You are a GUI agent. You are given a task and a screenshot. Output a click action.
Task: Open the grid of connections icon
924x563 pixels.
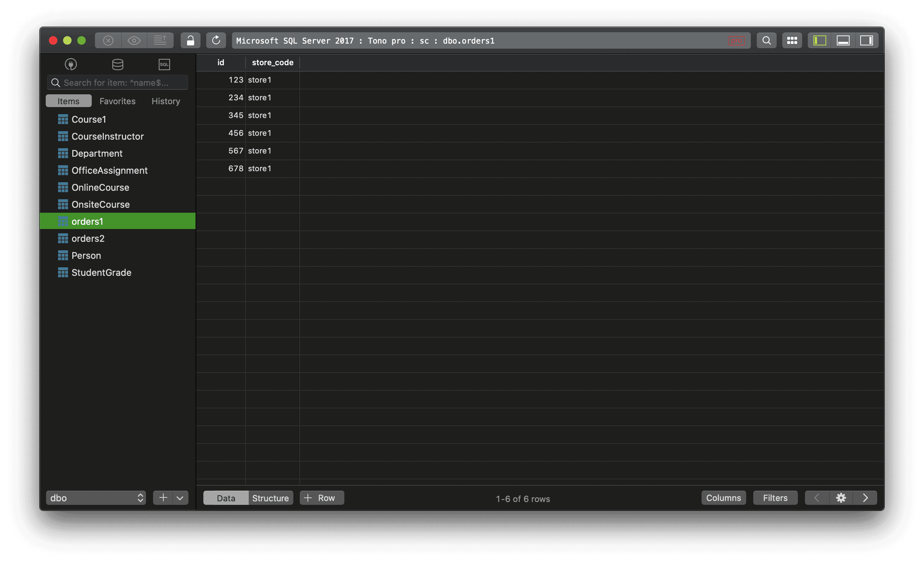point(792,40)
